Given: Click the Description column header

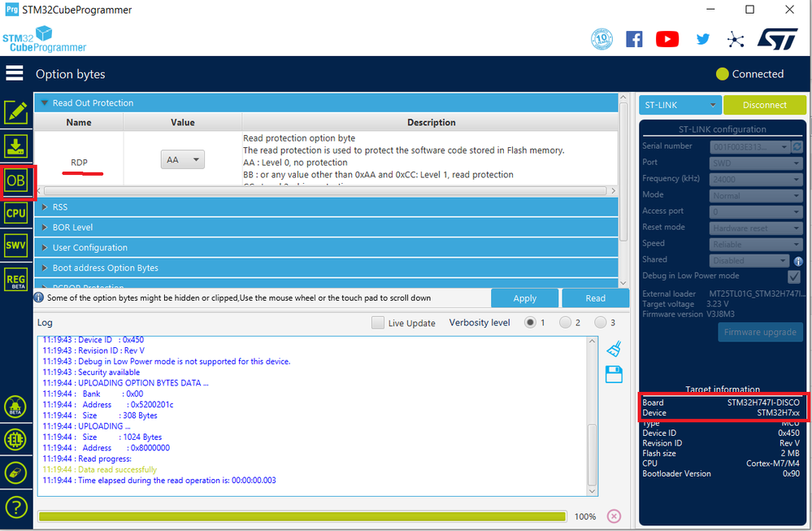Looking at the screenshot, I should point(431,122).
